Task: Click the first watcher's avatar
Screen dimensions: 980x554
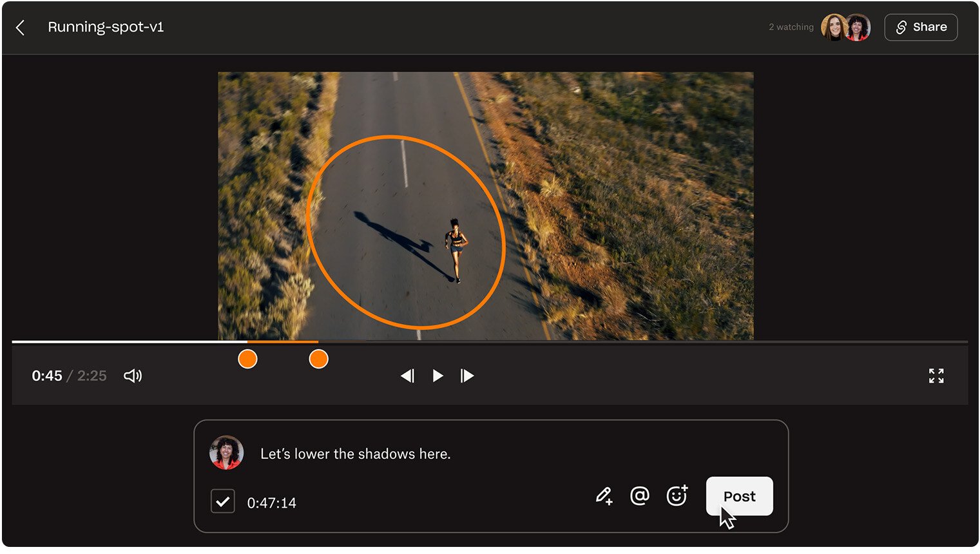Action: 832,28
